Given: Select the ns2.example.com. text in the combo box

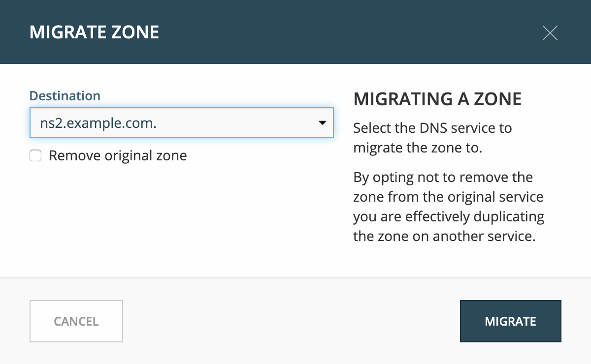Looking at the screenshot, I should click(x=98, y=123).
